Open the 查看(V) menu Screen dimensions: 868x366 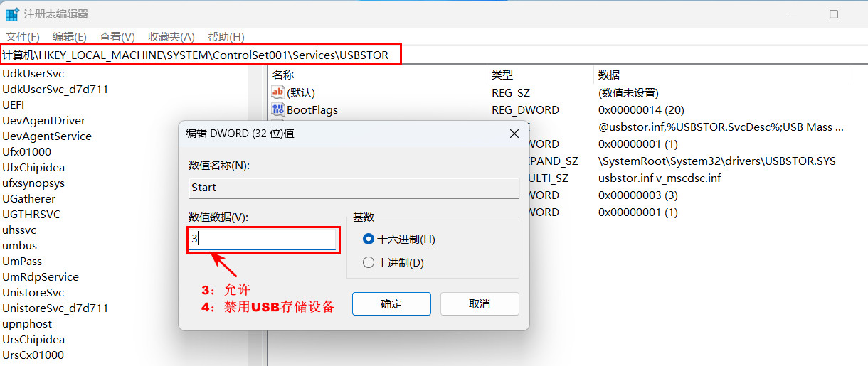click(x=117, y=36)
